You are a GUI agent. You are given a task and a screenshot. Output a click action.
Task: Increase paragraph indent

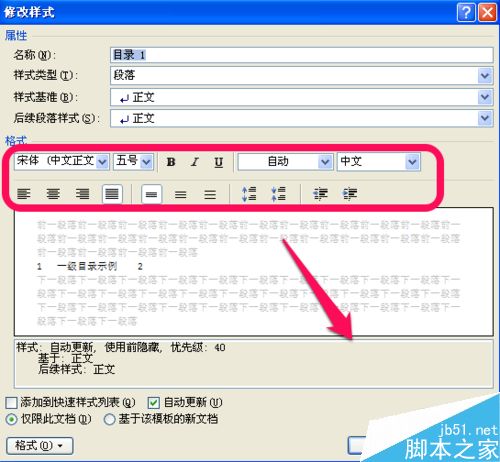pyautogui.click(x=350, y=194)
